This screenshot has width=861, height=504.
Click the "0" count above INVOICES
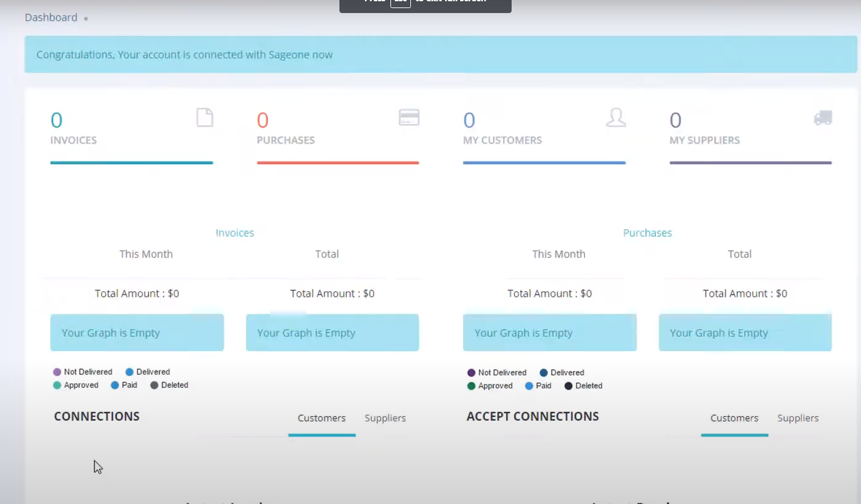[57, 120]
